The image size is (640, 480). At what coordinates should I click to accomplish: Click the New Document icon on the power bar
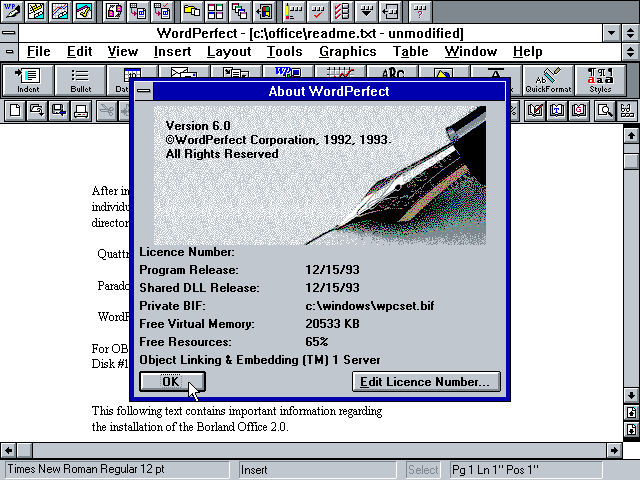pos(15,111)
